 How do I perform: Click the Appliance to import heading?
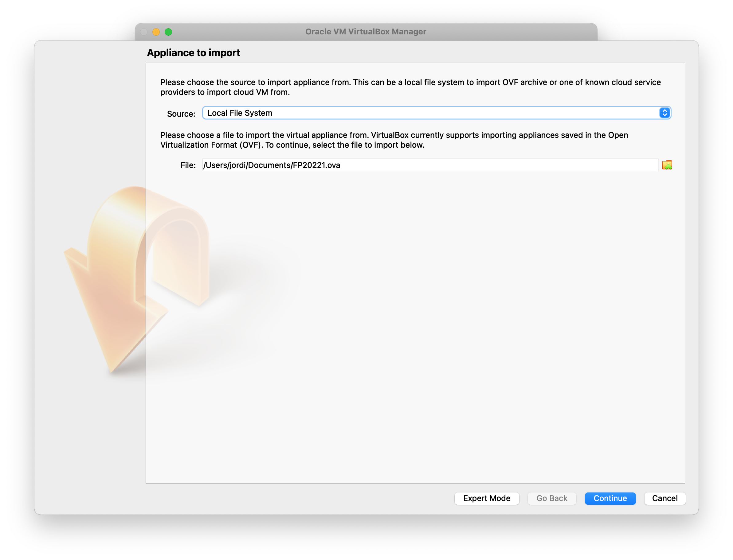click(194, 53)
